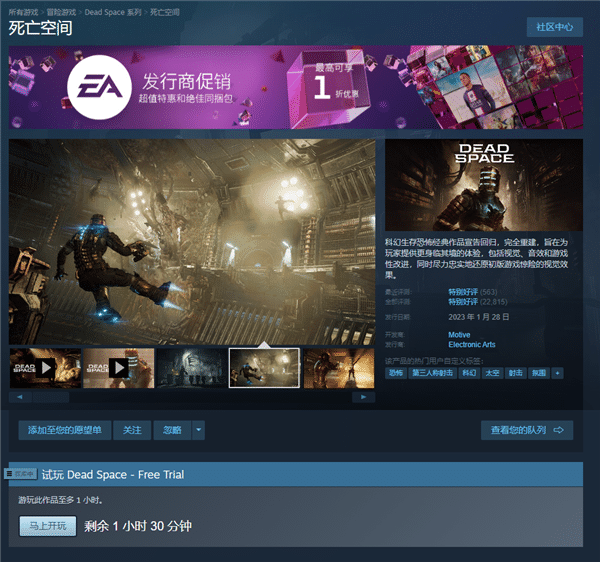600x562 pixels.
Task: Open the 社区中心 community hub
Action: point(554,27)
